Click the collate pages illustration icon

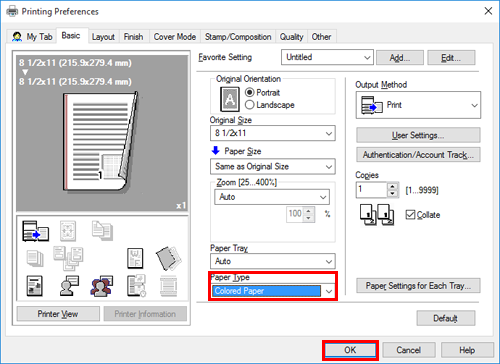pyautogui.click(x=377, y=215)
